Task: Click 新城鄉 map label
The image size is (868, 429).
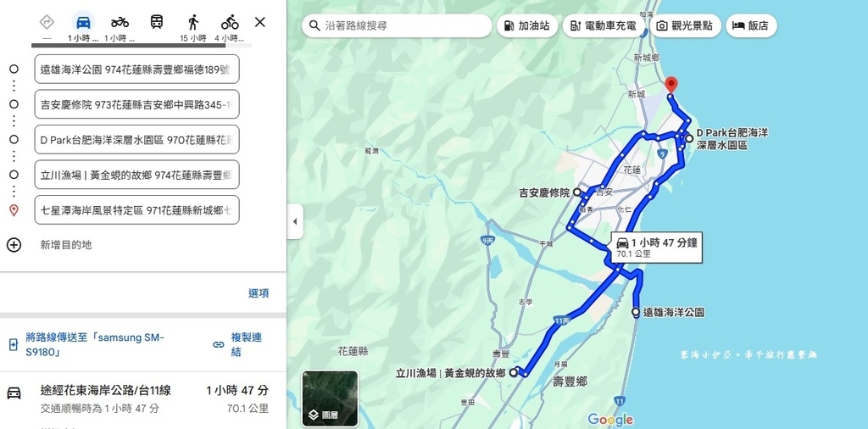Action: [647, 58]
